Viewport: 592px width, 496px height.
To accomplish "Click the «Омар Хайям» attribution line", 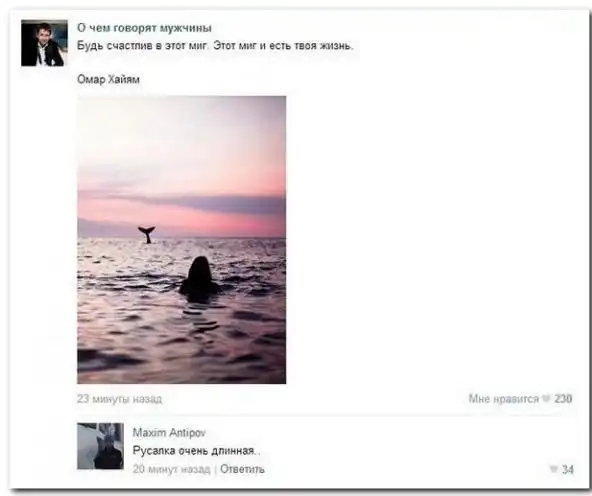I will (108, 79).
